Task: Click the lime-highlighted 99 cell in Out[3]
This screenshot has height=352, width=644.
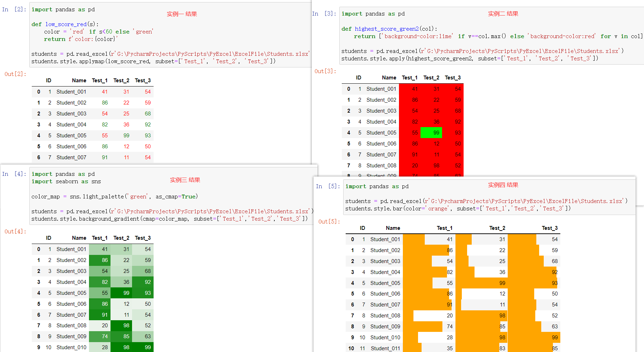Action: click(x=431, y=133)
